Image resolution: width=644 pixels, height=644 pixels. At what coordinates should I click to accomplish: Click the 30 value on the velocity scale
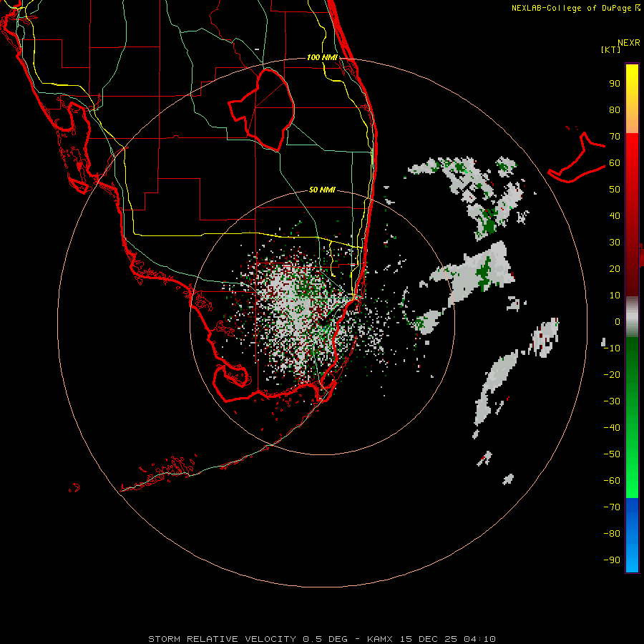[x=615, y=243]
